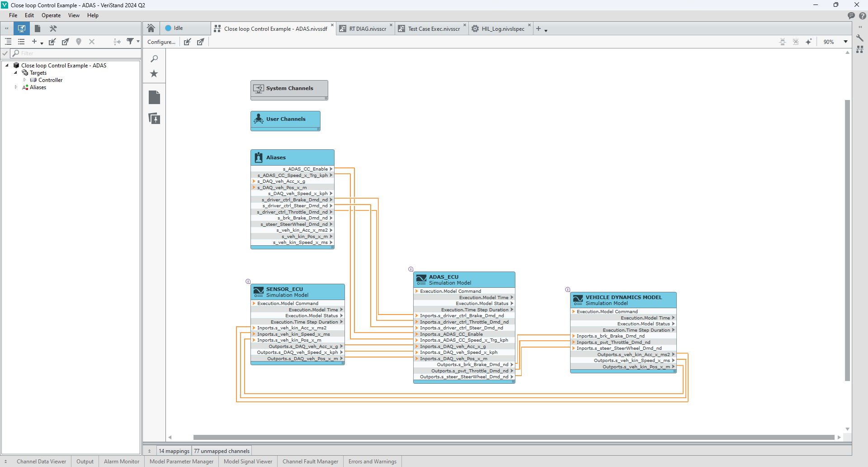Click the Filter search field
This screenshot has height=467, width=868.
76,53
